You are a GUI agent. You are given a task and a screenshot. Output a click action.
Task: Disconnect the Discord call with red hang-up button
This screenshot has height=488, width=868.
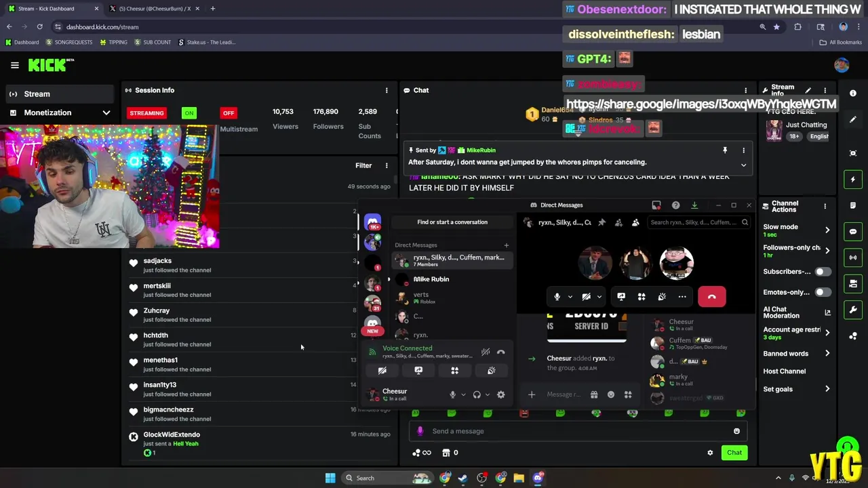[x=711, y=297]
